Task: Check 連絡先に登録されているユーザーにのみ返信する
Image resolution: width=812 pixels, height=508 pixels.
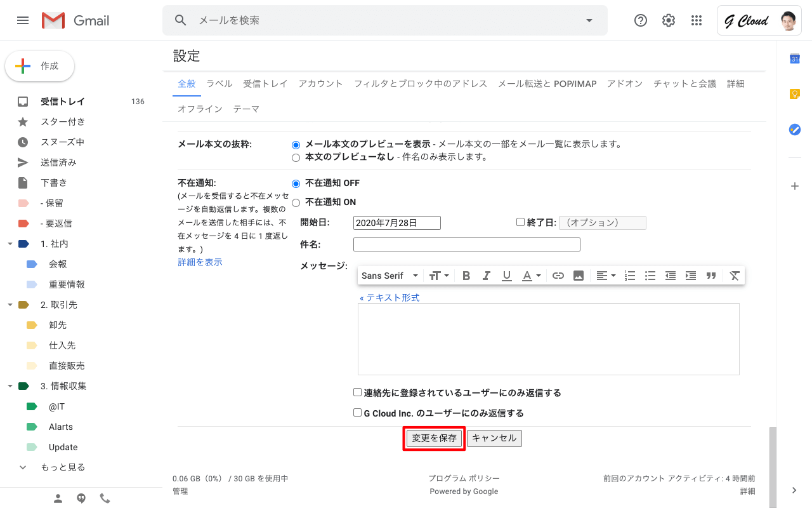Action: (357, 392)
